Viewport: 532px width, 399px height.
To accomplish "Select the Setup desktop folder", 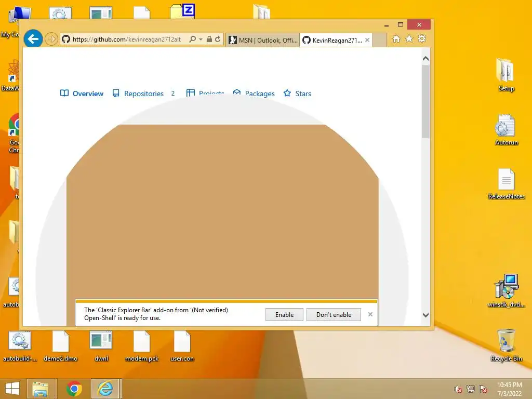I will tap(506, 75).
